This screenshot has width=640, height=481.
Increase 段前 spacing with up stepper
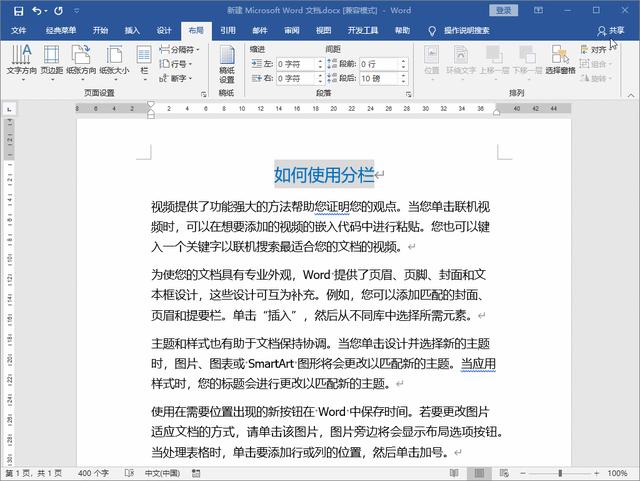(403, 61)
